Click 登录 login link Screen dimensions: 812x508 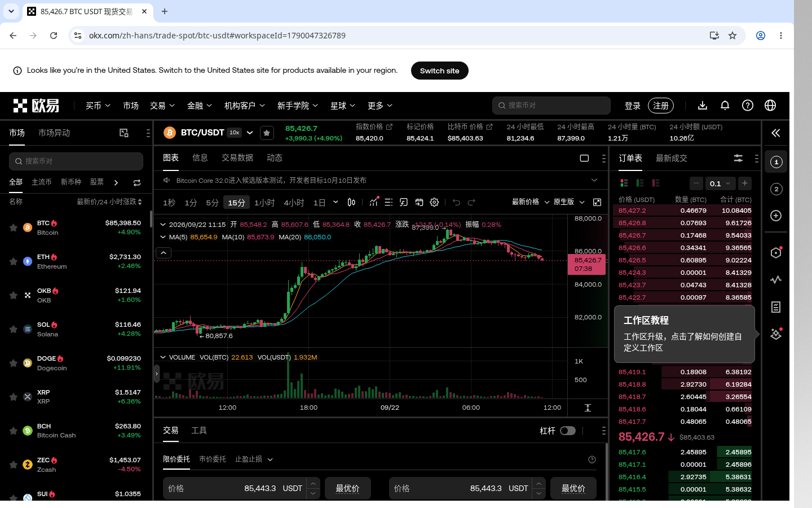click(x=633, y=106)
